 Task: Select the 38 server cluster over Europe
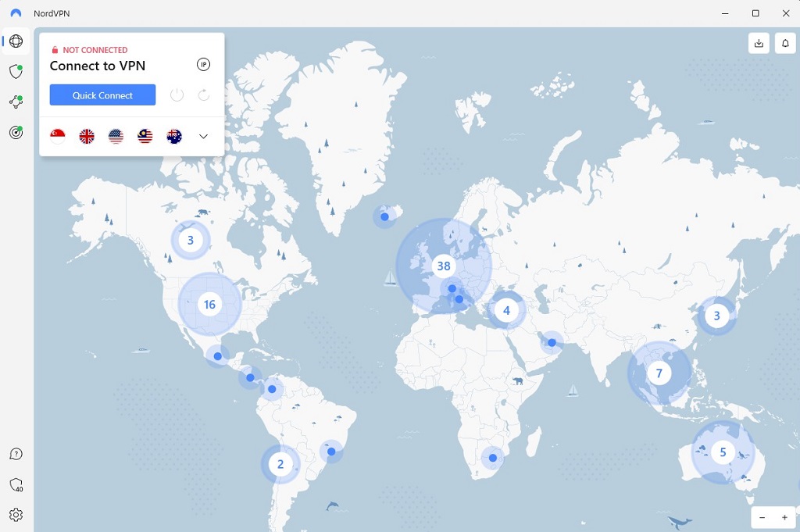click(x=444, y=266)
